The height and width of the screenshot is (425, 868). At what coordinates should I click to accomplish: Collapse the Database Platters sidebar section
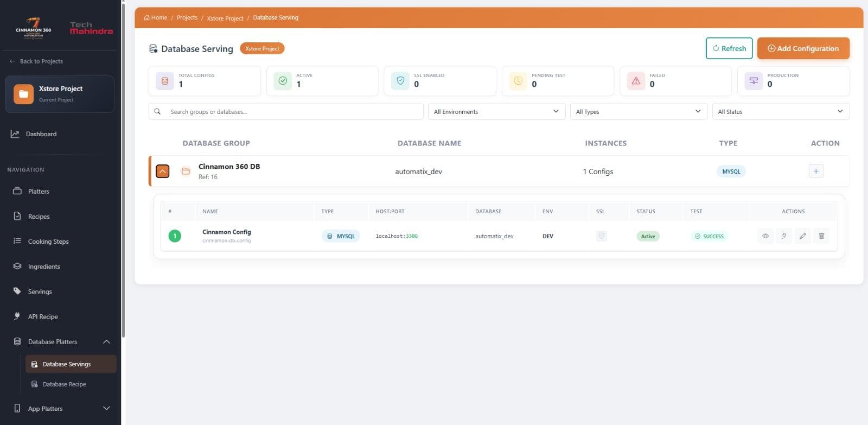[x=106, y=341]
